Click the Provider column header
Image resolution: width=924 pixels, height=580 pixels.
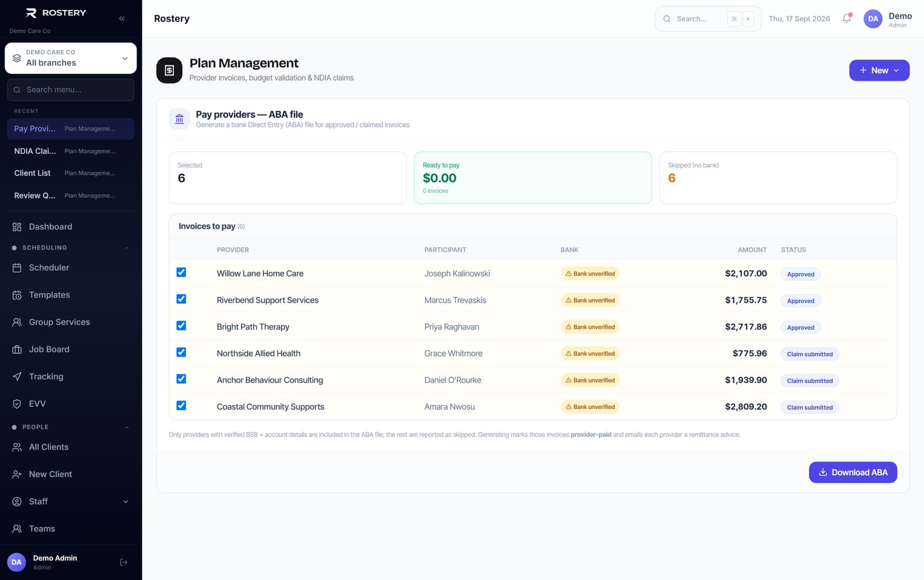(x=233, y=250)
